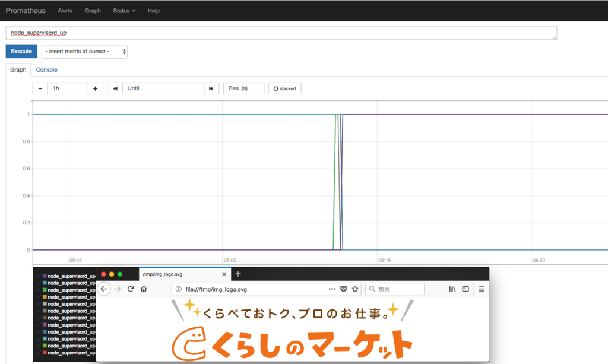Click inside the Until time field
The width and height of the screenshot is (608, 364).
[163, 88]
